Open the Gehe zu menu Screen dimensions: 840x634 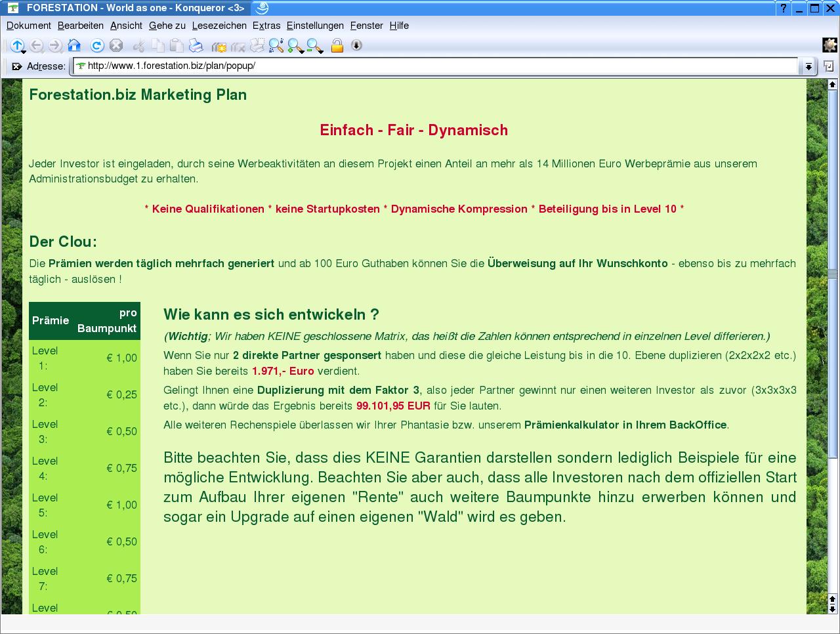pyautogui.click(x=167, y=26)
